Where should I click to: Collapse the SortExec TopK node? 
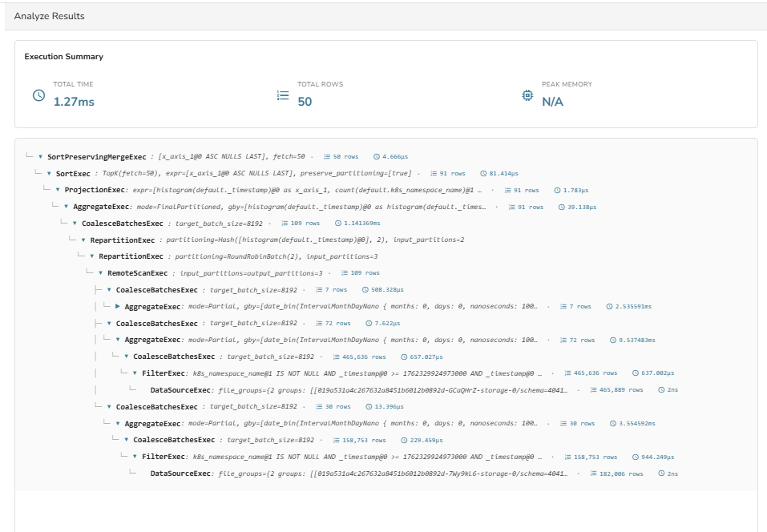49,173
